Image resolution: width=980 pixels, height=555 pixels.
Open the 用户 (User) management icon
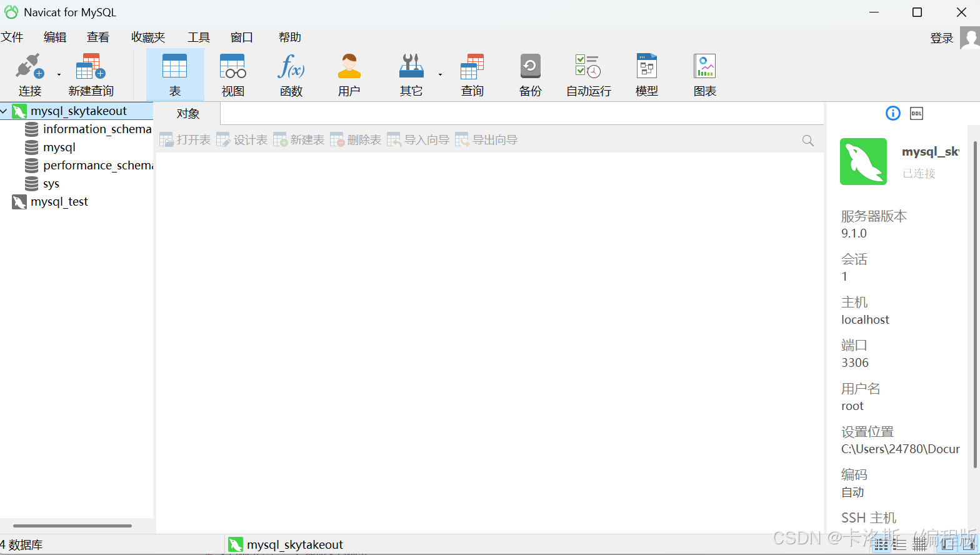[x=349, y=75]
